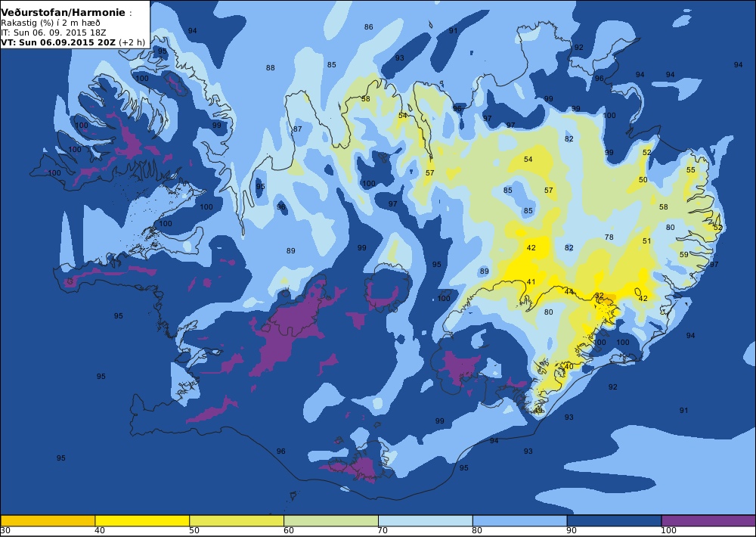Click the 'IT: Sun 06. 09. 2015 18Z' line
756x537 pixels.
click(54, 33)
